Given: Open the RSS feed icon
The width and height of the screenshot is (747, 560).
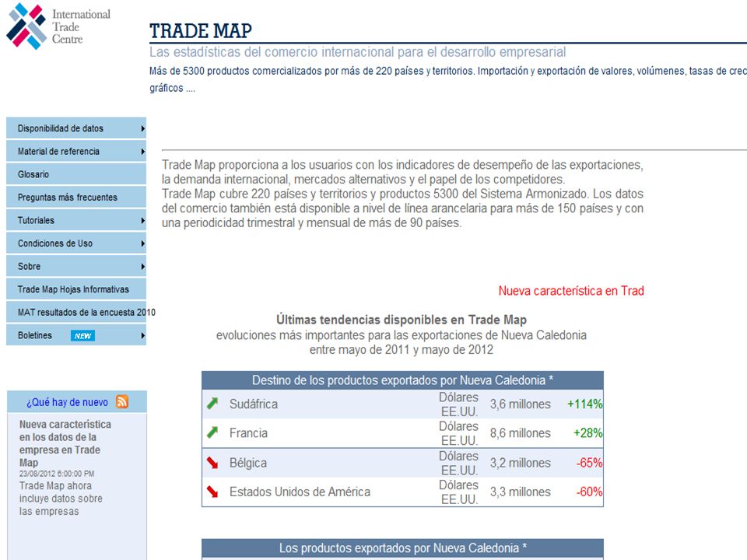Looking at the screenshot, I should [122, 402].
